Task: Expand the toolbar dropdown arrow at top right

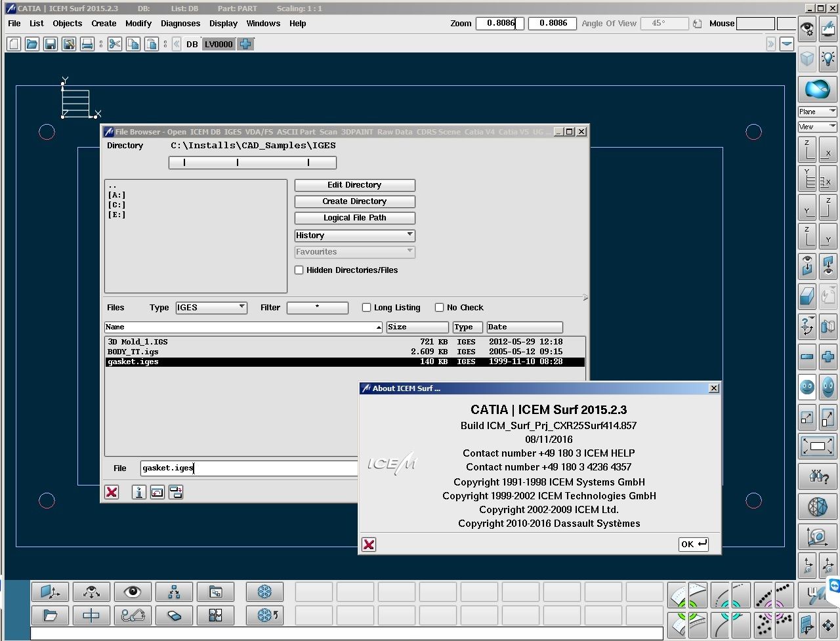Action: 787,44
